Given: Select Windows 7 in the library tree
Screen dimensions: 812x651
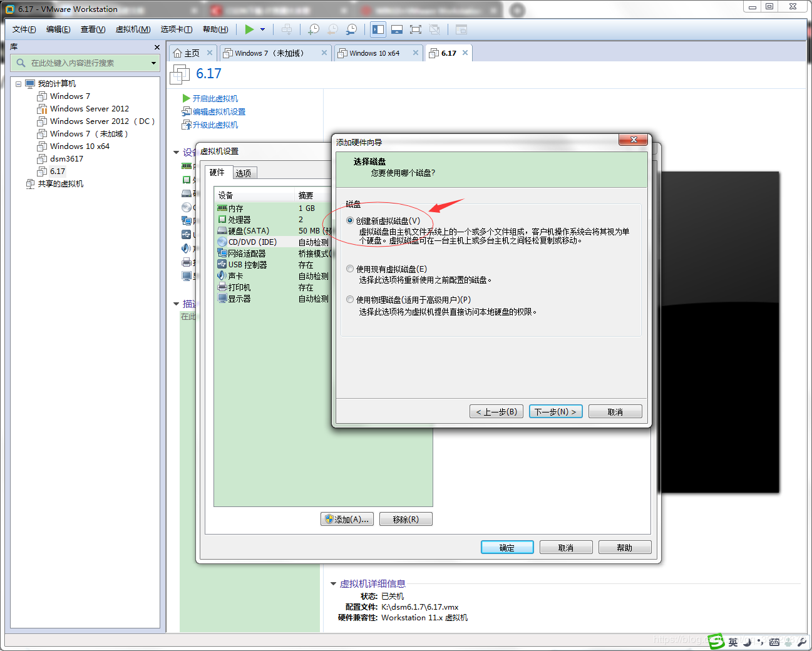Looking at the screenshot, I should pyautogui.click(x=64, y=96).
